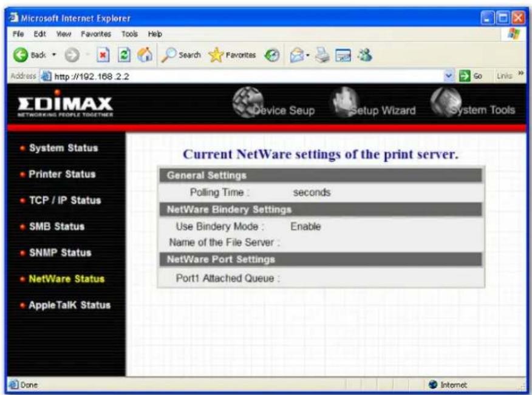Image resolution: width=532 pixels, height=395 pixels.
Task: Click the General Settings section header
Action: (x=321, y=175)
